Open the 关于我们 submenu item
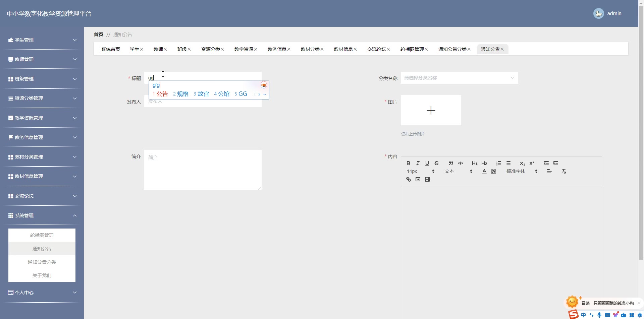 [42, 275]
